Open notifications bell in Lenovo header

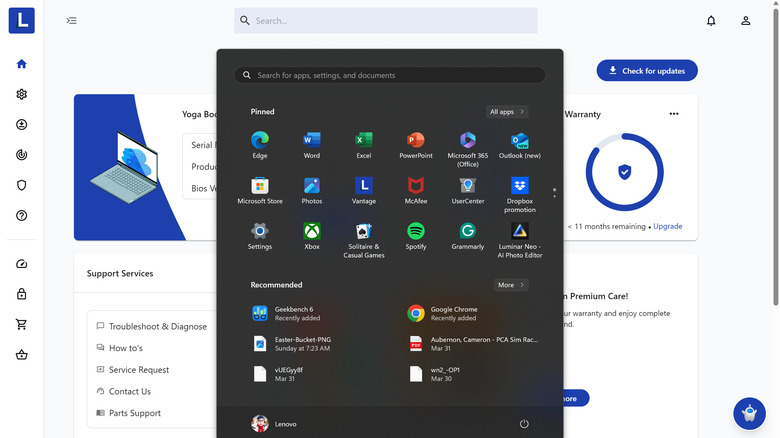[x=711, y=20]
